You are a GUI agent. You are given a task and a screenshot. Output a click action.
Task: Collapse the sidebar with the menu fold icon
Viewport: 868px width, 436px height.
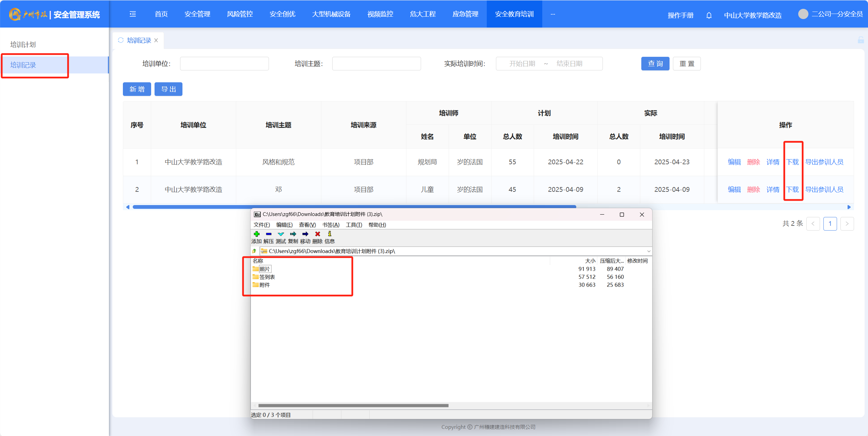coord(133,14)
